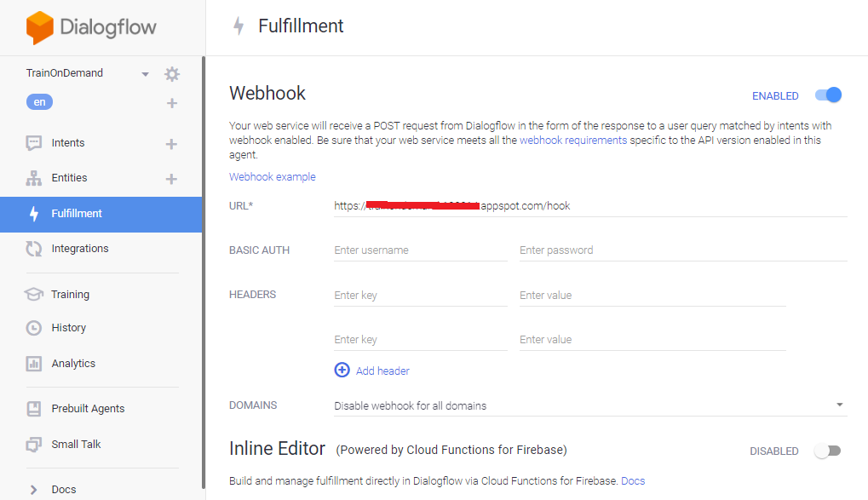This screenshot has height=500, width=868.
Task: Focus the Enter password field
Action: [683, 250]
